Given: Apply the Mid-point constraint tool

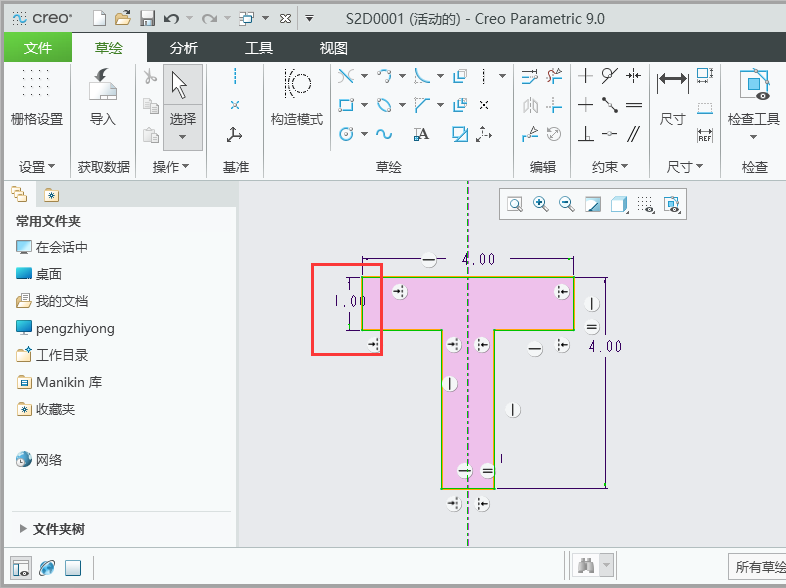Looking at the screenshot, I should click(x=610, y=105).
